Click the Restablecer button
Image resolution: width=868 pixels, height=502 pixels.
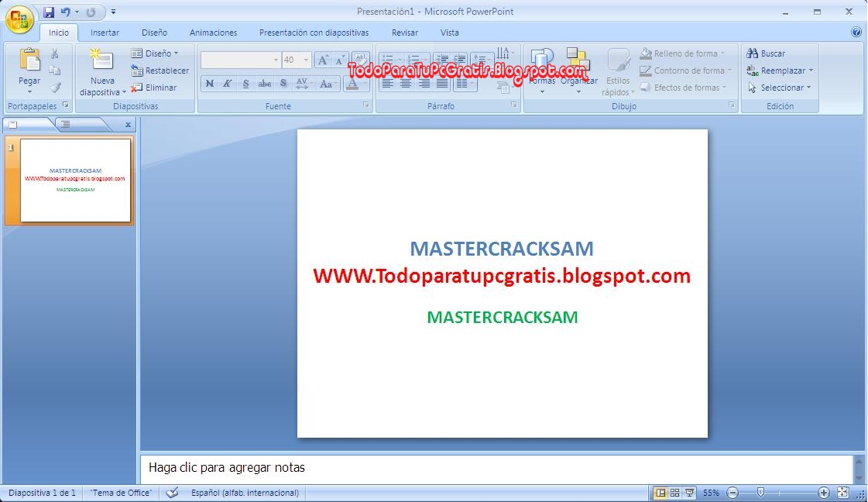tap(160, 70)
